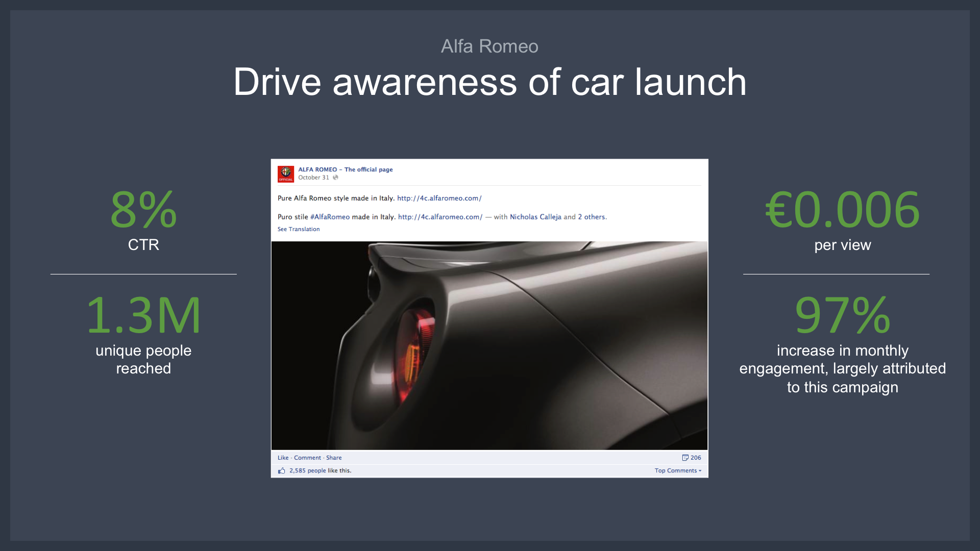Click the thumbs-up icon beside the like count
The width and height of the screenshot is (980, 551).
pyautogui.click(x=281, y=470)
